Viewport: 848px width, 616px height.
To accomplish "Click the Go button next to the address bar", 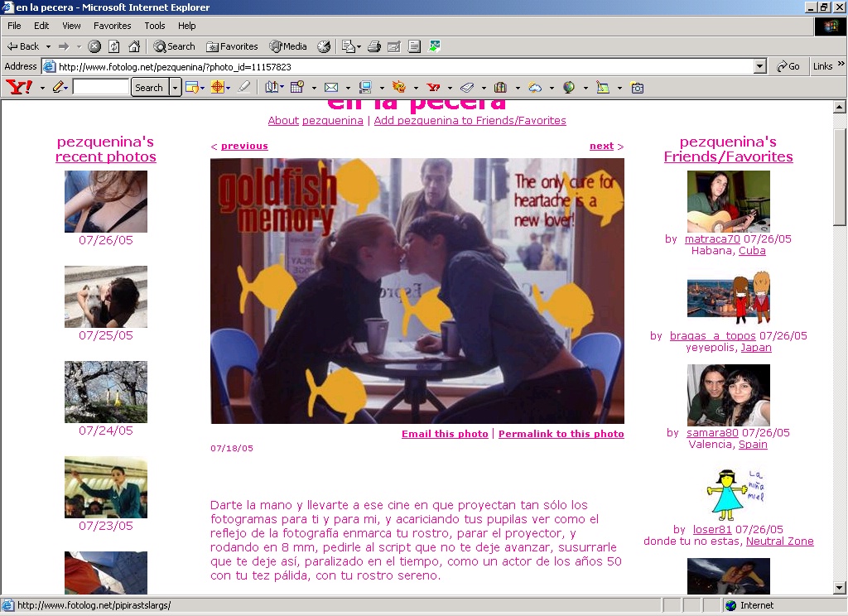I will pos(788,66).
